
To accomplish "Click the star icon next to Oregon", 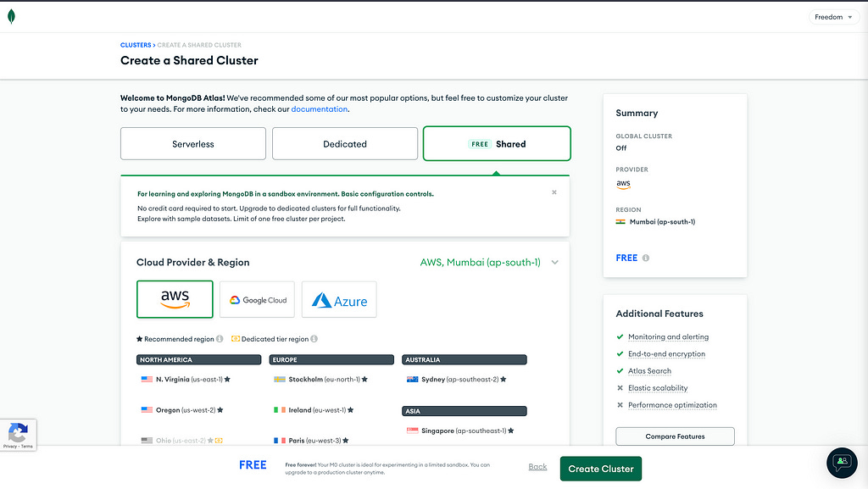I will pos(220,410).
